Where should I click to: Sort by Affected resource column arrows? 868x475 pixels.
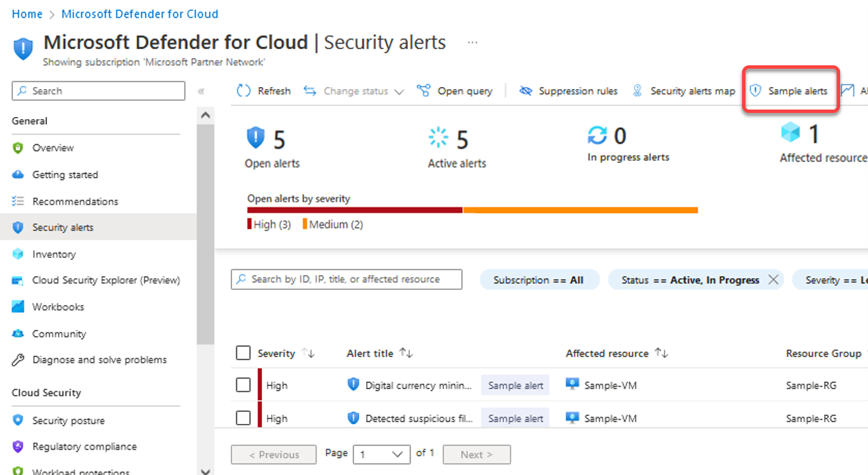[x=661, y=353]
